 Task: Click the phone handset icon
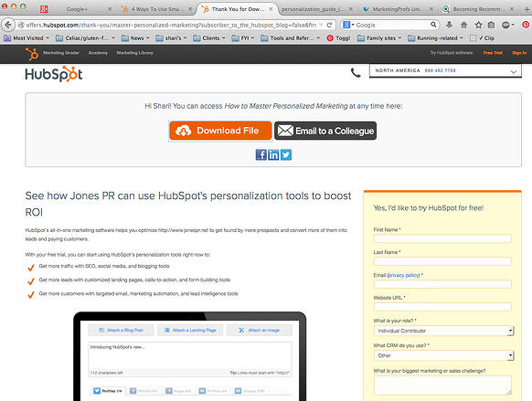[x=356, y=72]
